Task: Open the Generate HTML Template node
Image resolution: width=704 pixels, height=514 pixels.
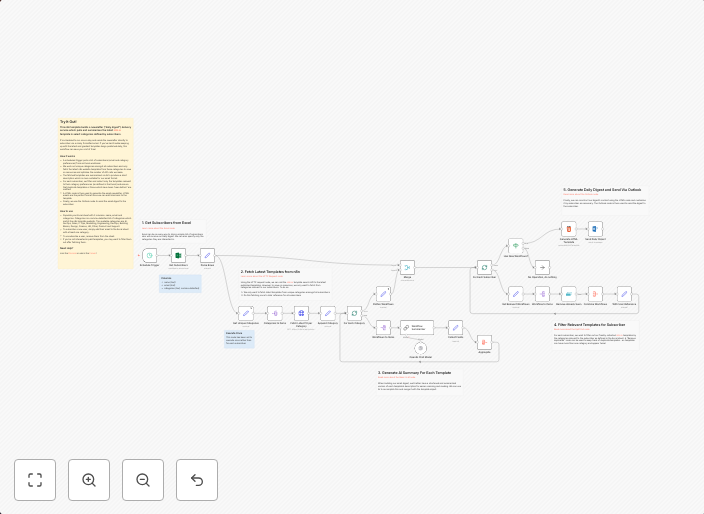Action: (x=567, y=229)
